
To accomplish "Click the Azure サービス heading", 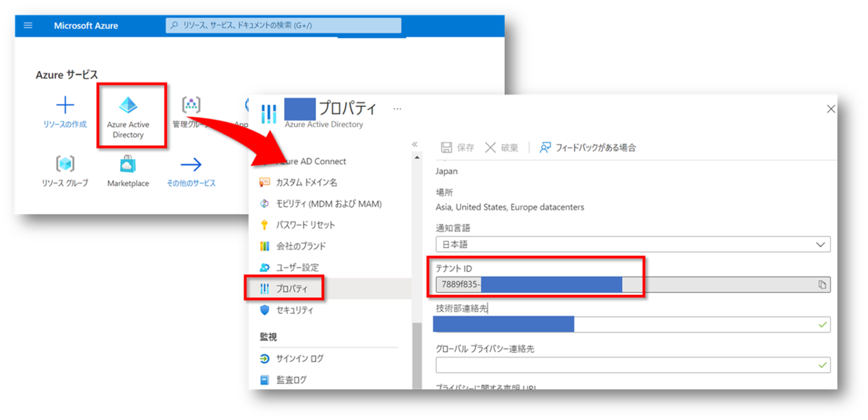I will tap(67, 74).
